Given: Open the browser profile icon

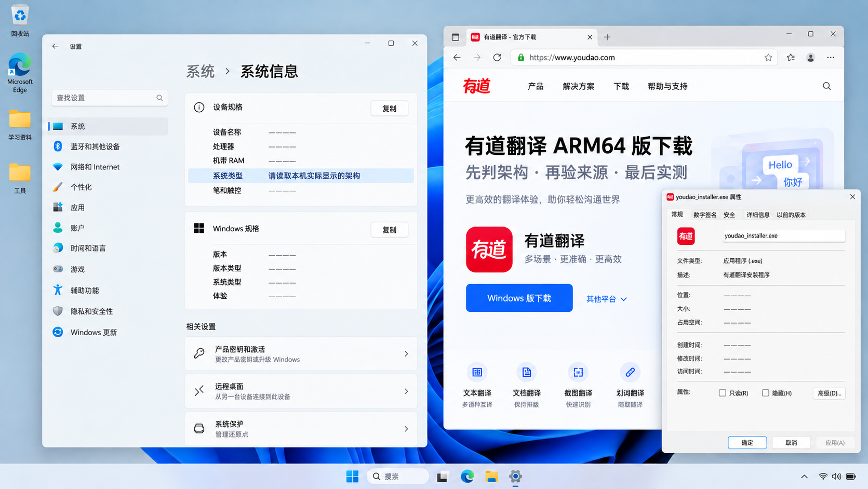Looking at the screenshot, I should [x=810, y=58].
